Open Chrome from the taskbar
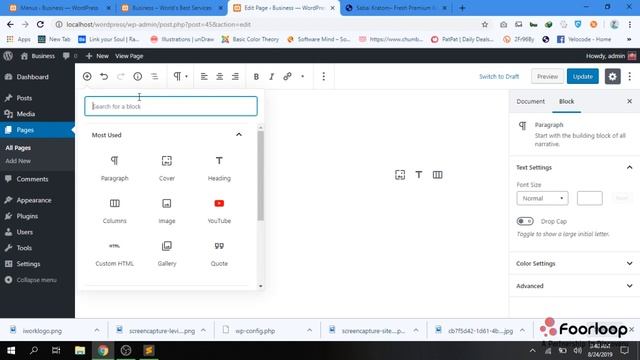This screenshot has width=640, height=360. (103, 350)
